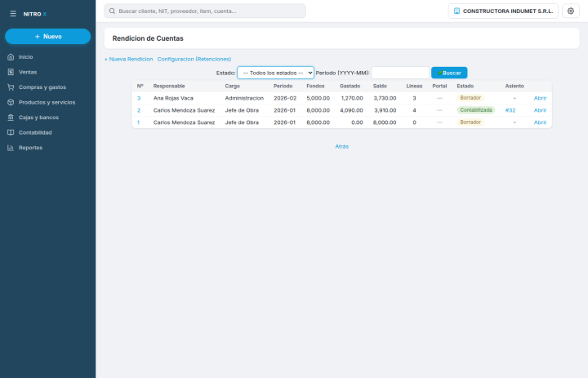Focus the Periodo (YYYY-MM) input field
The image size is (588, 378).
pyautogui.click(x=400, y=73)
